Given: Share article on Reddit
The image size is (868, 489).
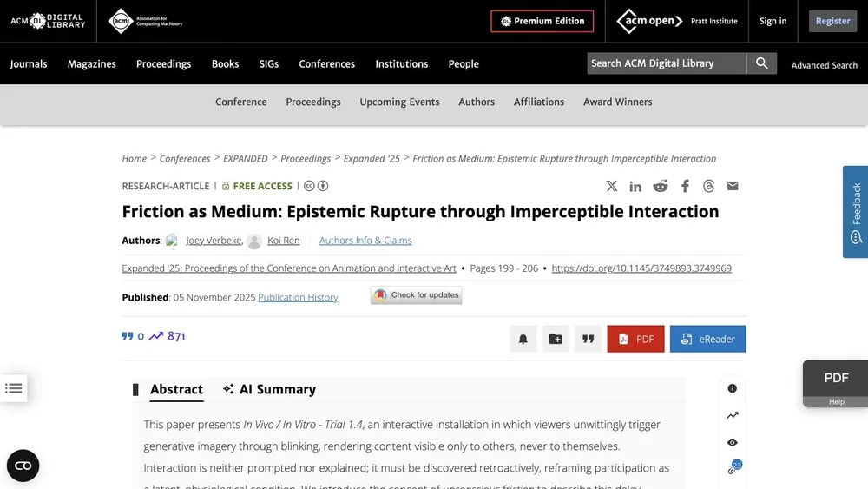Looking at the screenshot, I should coord(661,186).
